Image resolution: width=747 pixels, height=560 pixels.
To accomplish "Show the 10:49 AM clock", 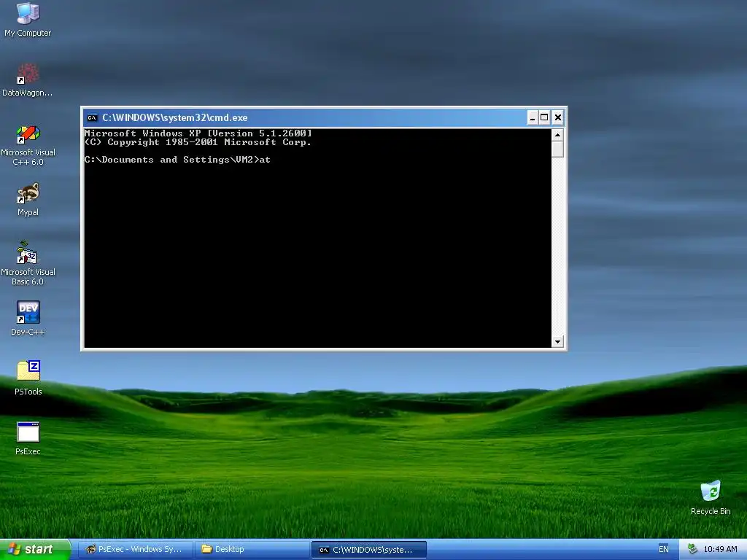I will 720,549.
